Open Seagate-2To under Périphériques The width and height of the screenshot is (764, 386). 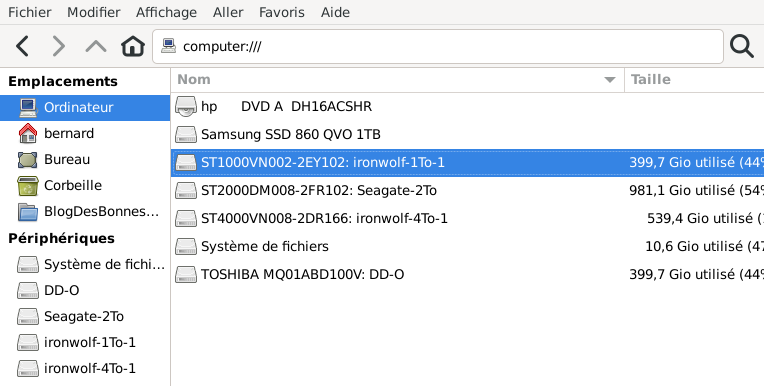(85, 316)
